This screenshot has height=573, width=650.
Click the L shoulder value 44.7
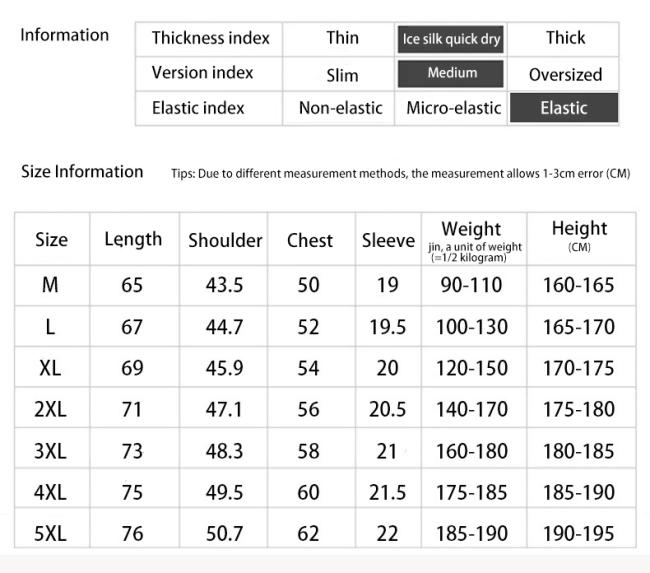(x=224, y=327)
